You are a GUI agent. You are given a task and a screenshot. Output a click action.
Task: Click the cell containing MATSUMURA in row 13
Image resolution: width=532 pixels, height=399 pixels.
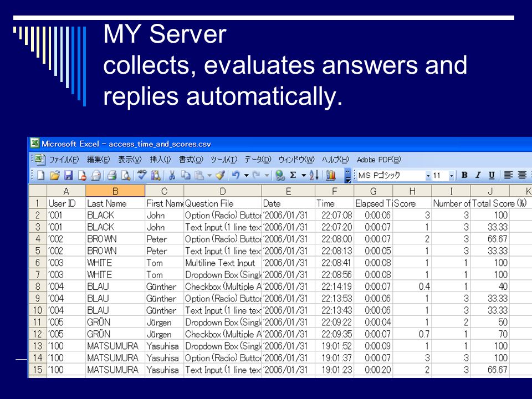[115, 346]
